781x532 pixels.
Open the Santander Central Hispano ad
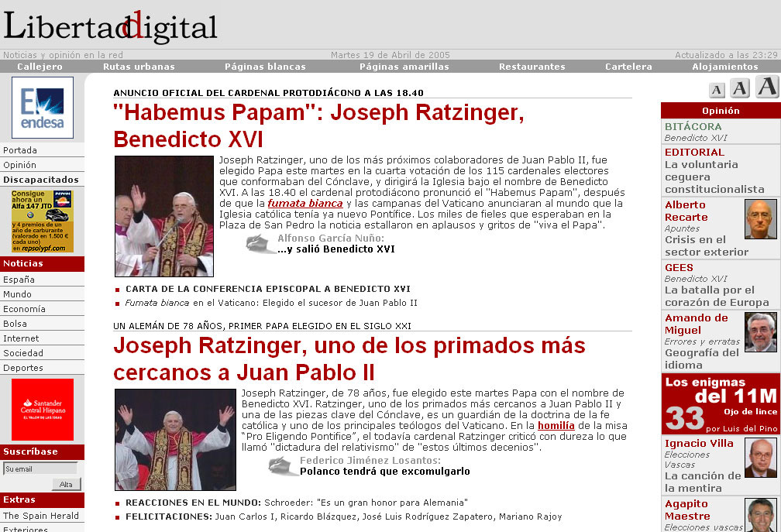(x=43, y=409)
